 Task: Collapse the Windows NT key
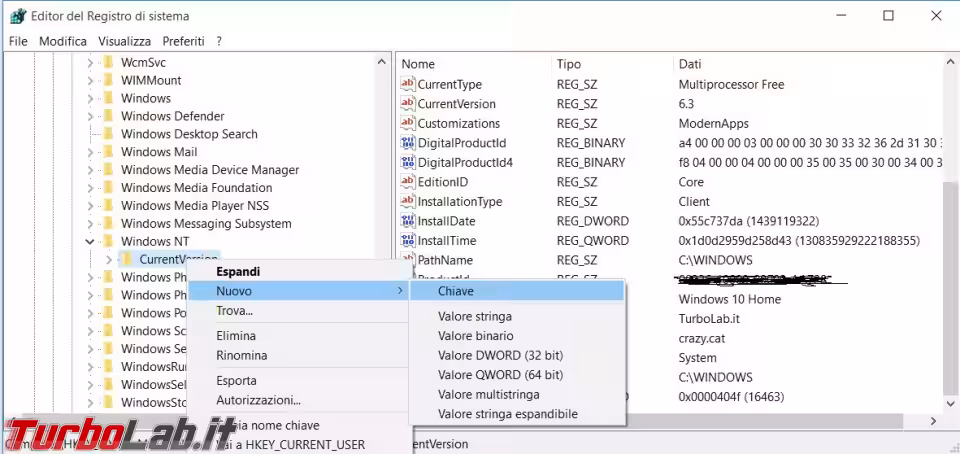coord(90,242)
